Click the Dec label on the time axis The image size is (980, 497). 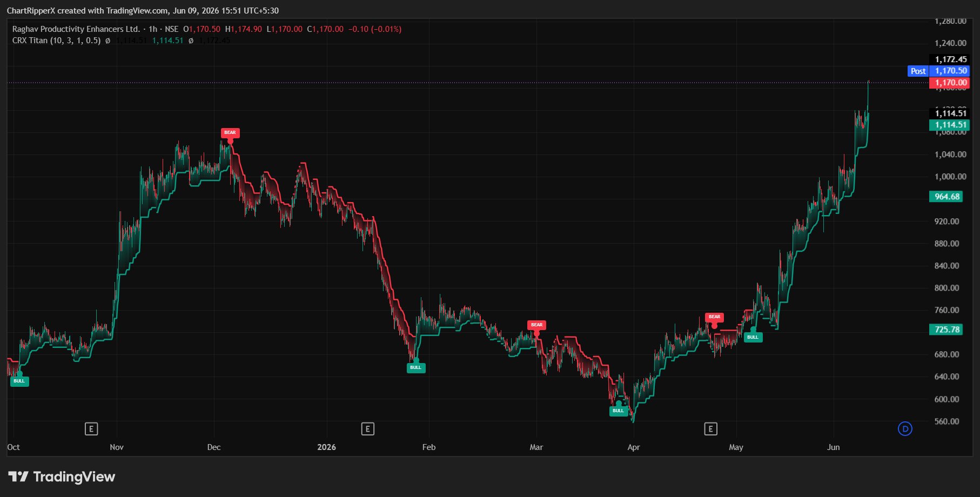214,447
